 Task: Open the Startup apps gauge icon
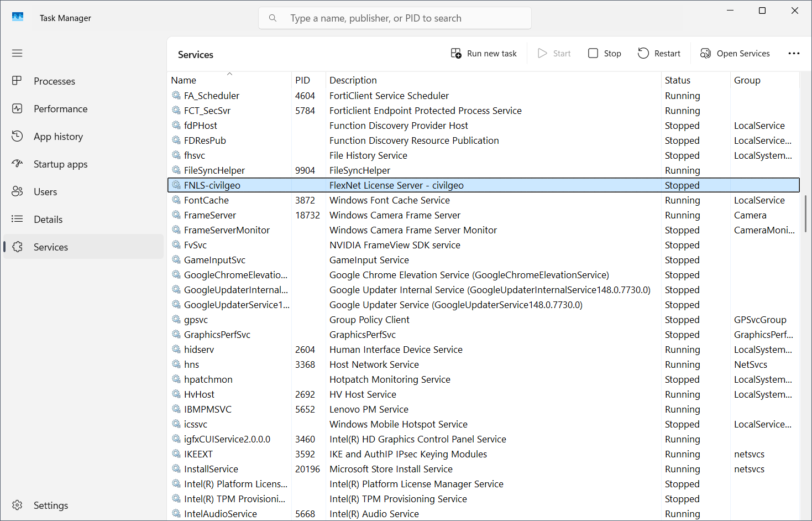click(x=17, y=164)
